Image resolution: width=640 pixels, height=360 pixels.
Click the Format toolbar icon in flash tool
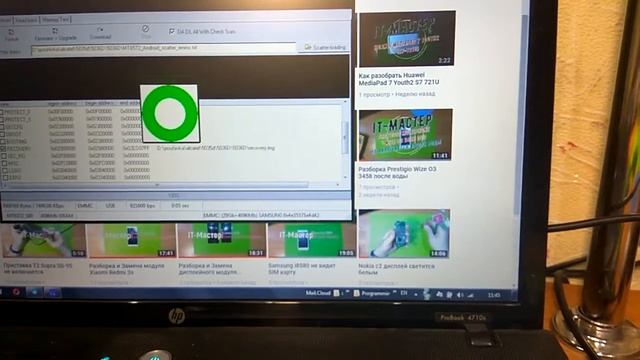11,35
